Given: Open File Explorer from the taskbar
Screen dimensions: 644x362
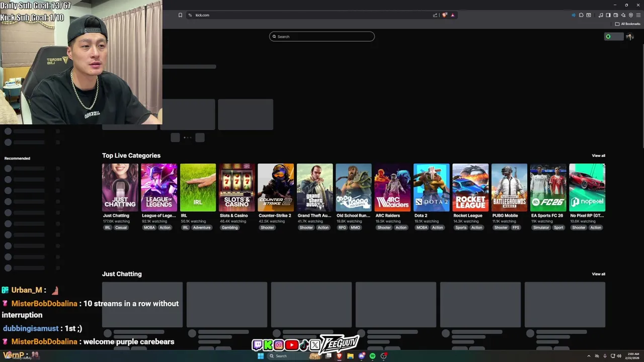Looking at the screenshot, I should click(x=350, y=356).
